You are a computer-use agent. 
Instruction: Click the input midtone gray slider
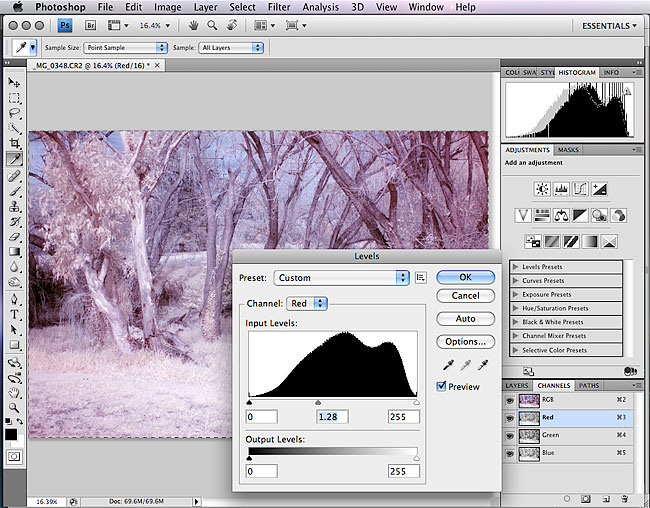(318, 403)
